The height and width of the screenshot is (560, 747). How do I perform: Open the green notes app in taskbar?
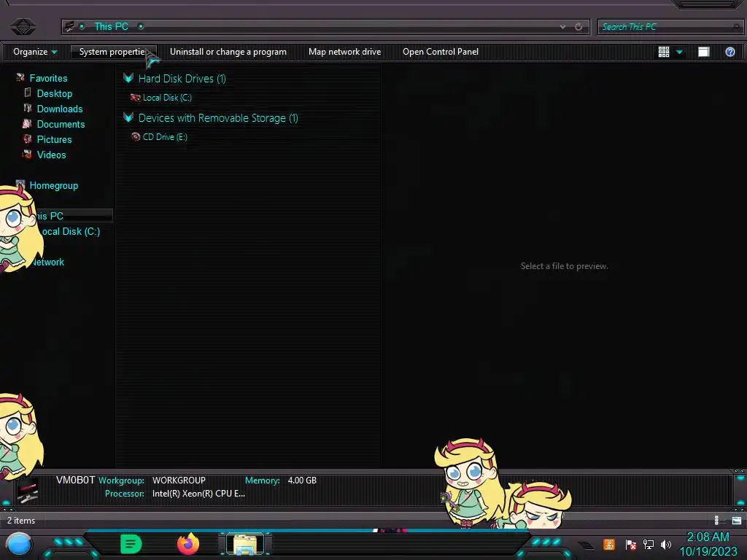pos(131,544)
